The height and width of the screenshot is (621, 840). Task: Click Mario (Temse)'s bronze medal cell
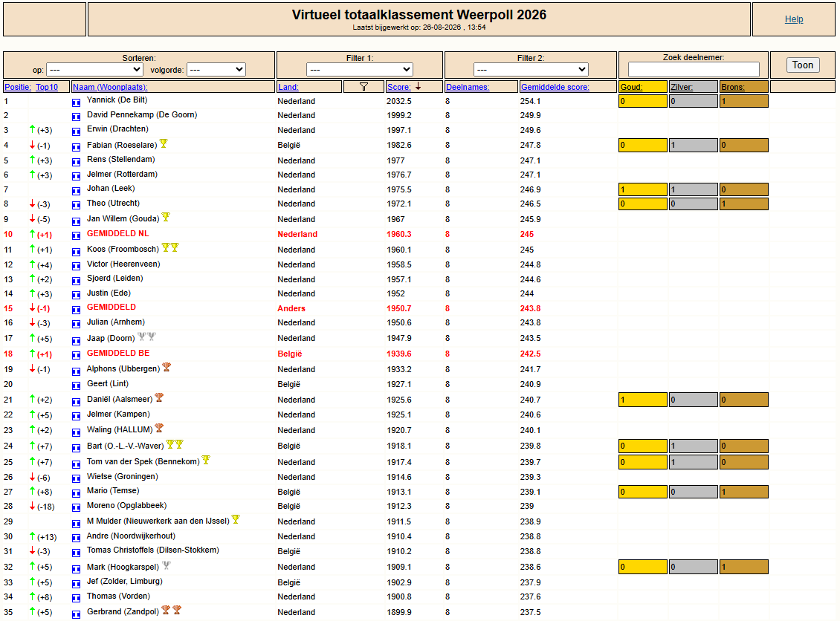(743, 492)
